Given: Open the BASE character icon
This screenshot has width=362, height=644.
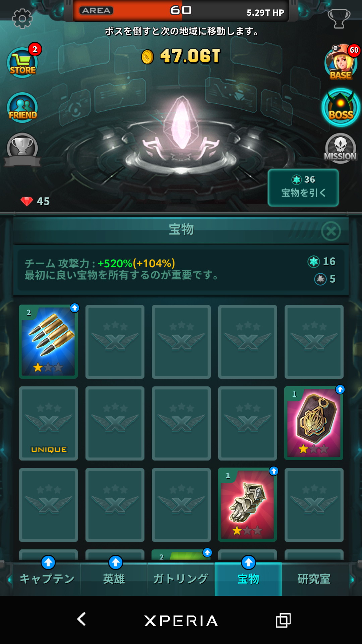Looking at the screenshot, I should (341, 62).
